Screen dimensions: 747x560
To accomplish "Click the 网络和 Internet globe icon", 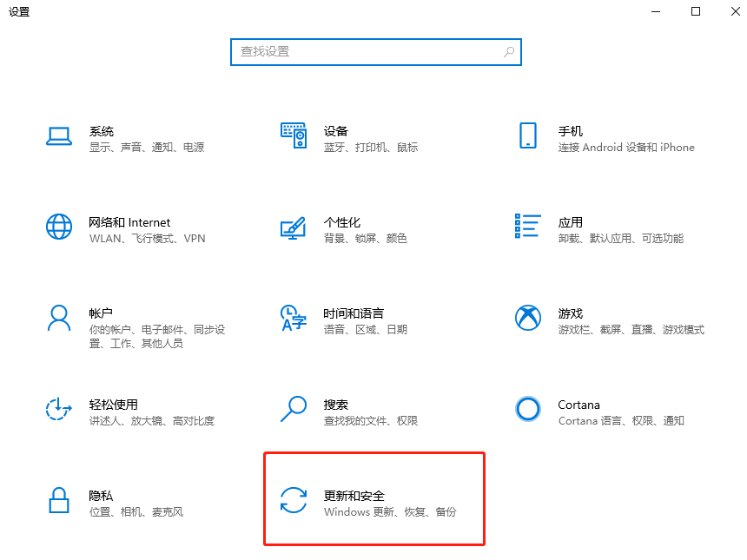I will point(58,227).
